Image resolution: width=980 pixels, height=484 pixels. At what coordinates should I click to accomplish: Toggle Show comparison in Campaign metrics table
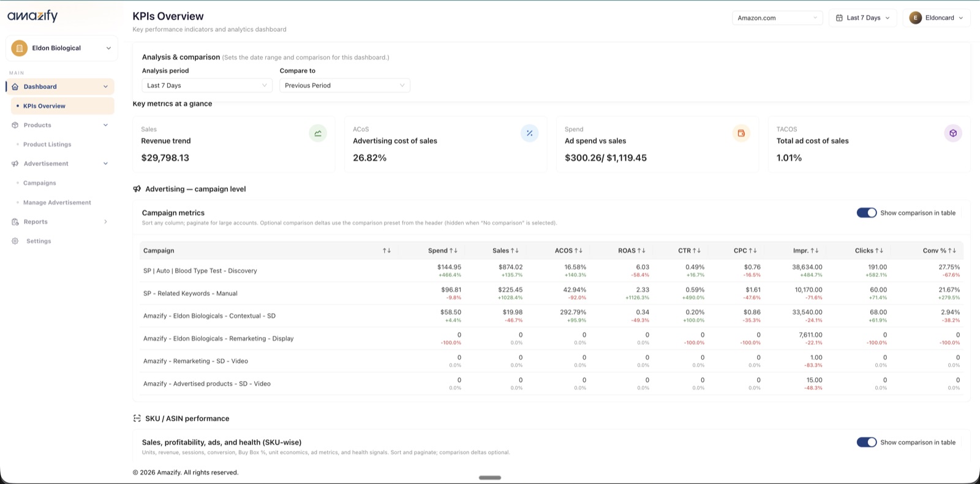click(x=867, y=213)
